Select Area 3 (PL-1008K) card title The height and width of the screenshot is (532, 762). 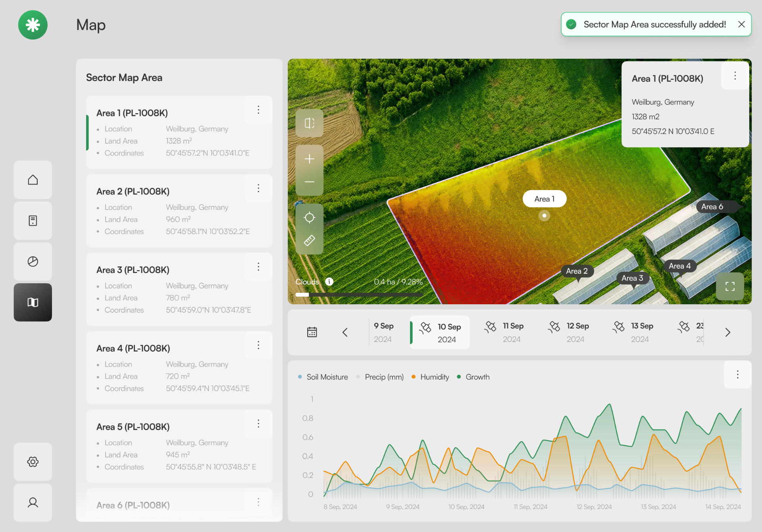(x=133, y=270)
